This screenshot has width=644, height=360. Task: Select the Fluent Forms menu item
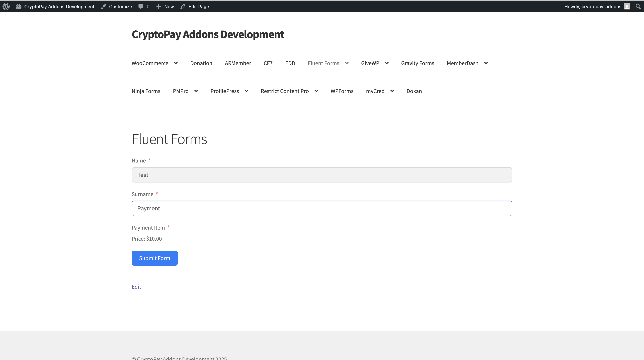click(323, 63)
